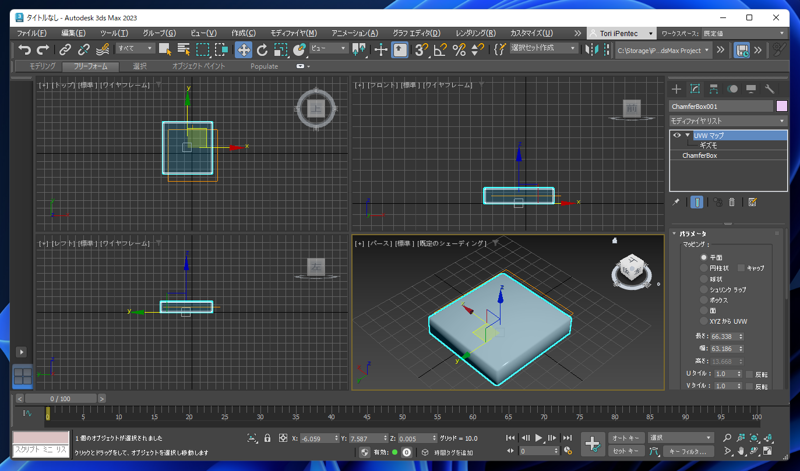This screenshot has width=800, height=471.
Task: Open the すべて selection filter dropdown
Action: (x=135, y=48)
